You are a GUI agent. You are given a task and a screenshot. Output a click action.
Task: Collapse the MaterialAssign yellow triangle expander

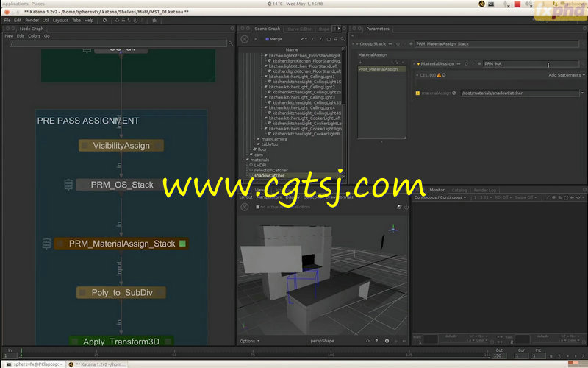(x=418, y=64)
